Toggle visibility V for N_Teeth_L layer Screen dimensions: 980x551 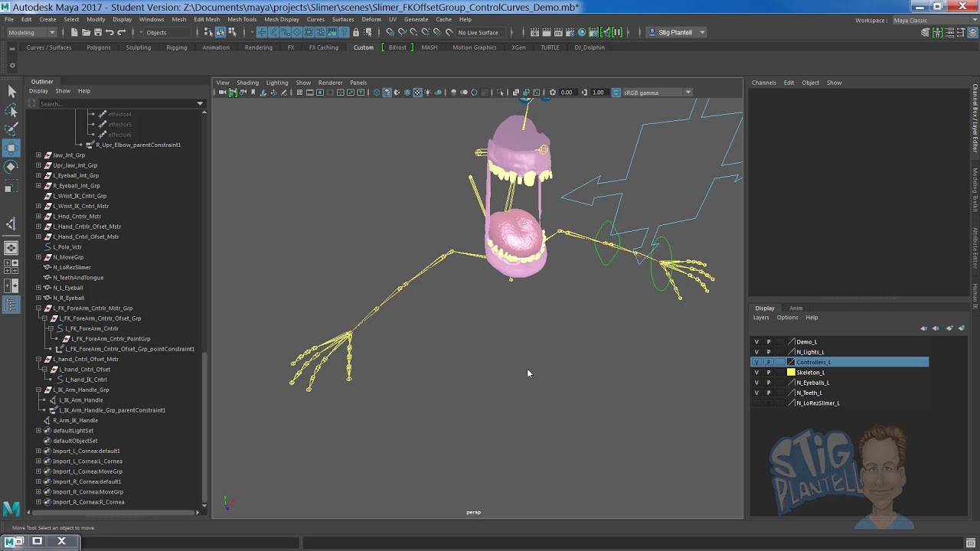[x=756, y=393]
